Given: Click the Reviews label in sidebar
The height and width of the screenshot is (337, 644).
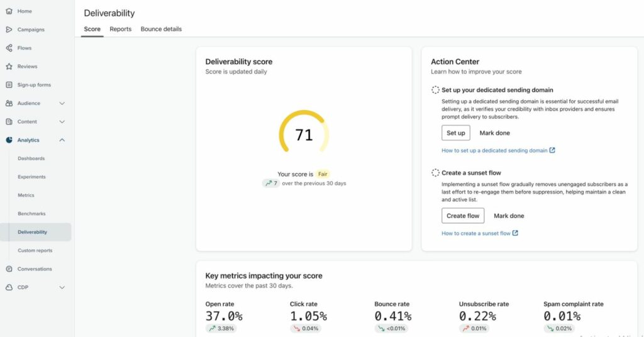Looking at the screenshot, I should 27,67.
